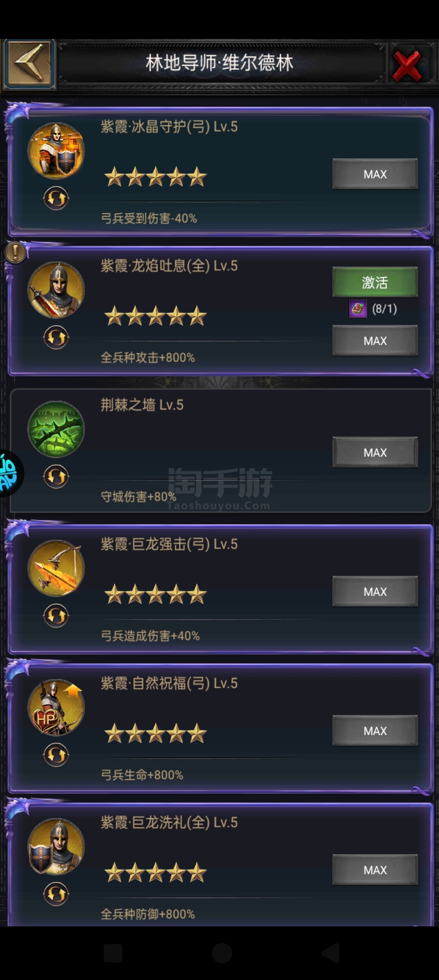Open the flaming bow 巨龙强击 icon
The height and width of the screenshot is (980, 439).
(56, 568)
